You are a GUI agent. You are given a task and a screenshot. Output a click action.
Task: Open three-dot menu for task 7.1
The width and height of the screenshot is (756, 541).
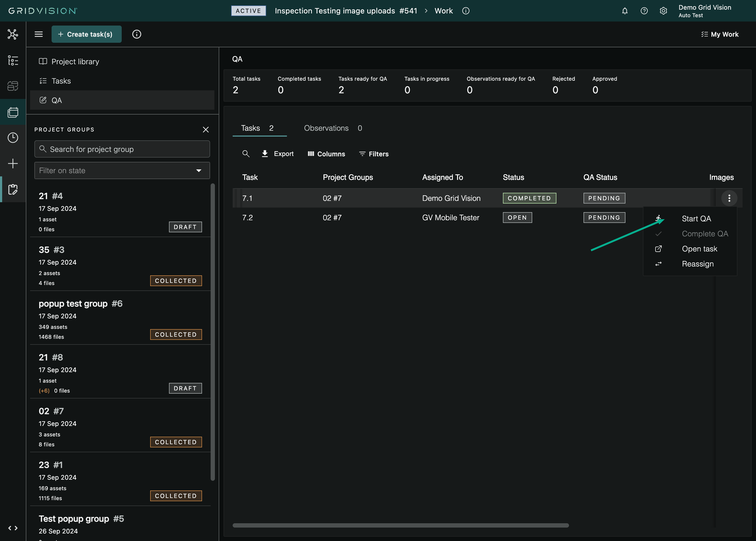point(729,198)
